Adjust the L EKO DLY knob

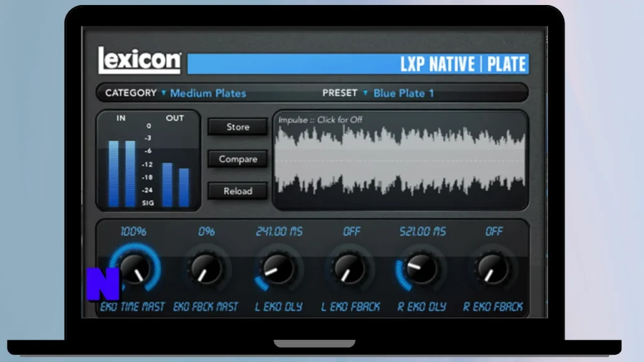coord(278,268)
